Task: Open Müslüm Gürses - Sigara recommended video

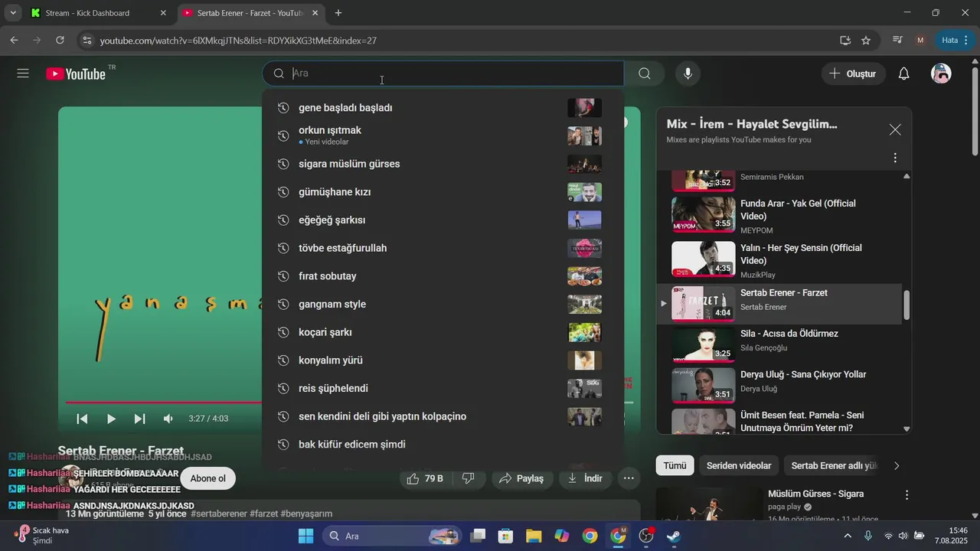Action: [815, 494]
